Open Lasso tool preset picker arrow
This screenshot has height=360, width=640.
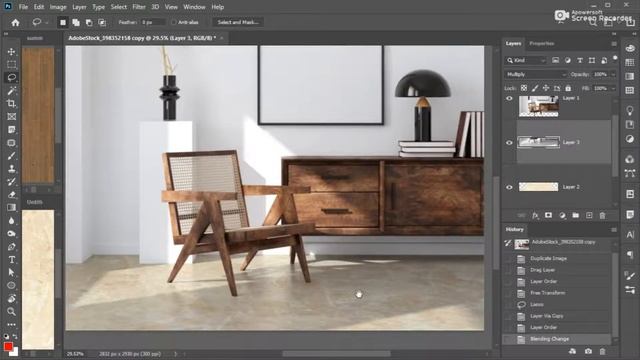pos(47,22)
